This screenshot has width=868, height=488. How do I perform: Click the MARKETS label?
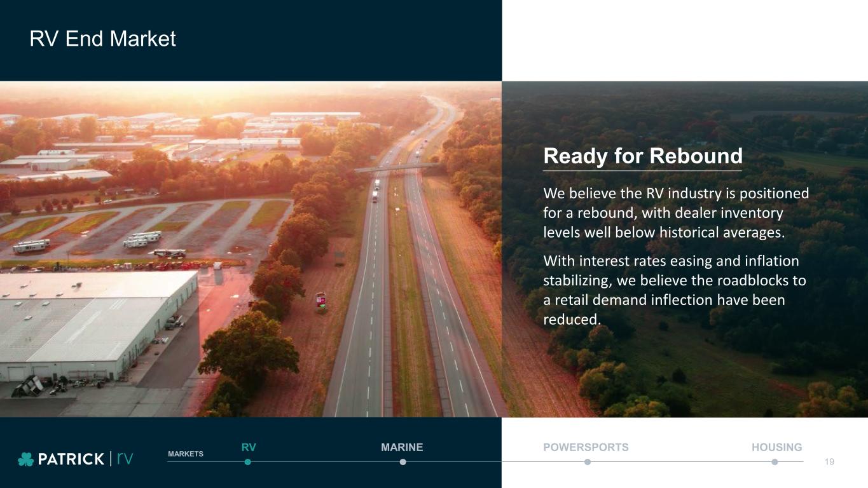(186, 454)
